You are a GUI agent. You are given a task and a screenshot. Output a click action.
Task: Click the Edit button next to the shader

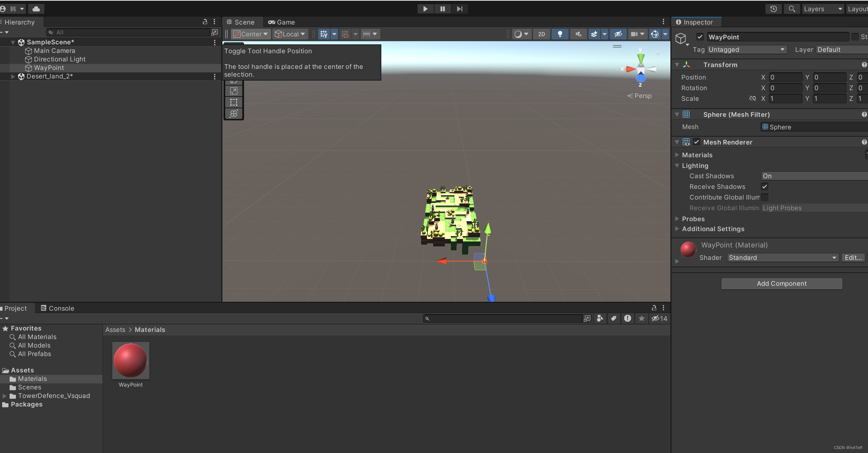pos(853,257)
